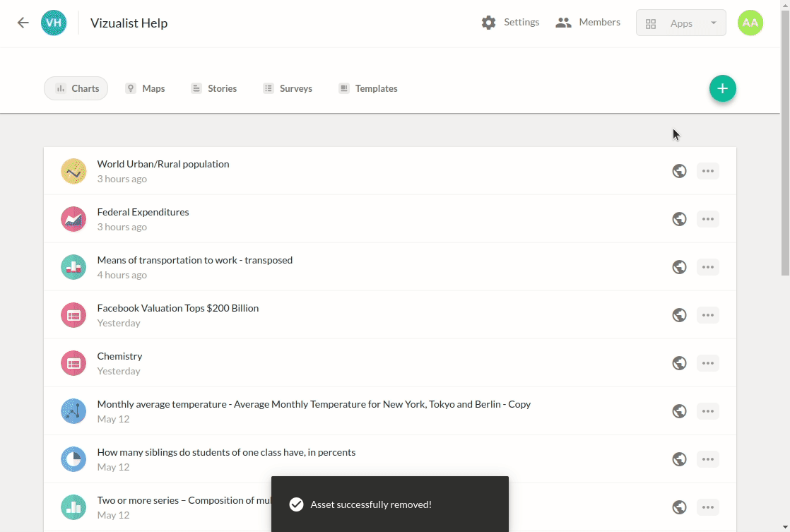The image size is (790, 532).
Task: Switch to the Maps tab
Action: (145, 88)
